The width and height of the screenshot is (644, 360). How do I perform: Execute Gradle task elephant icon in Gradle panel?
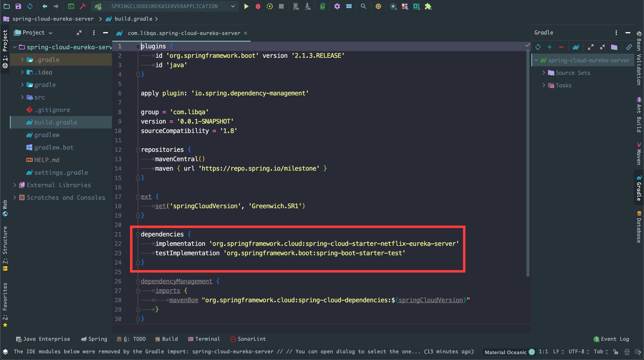coord(576,47)
